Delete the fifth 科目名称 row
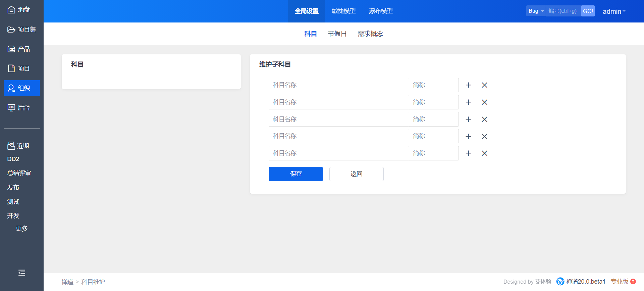 (x=484, y=153)
